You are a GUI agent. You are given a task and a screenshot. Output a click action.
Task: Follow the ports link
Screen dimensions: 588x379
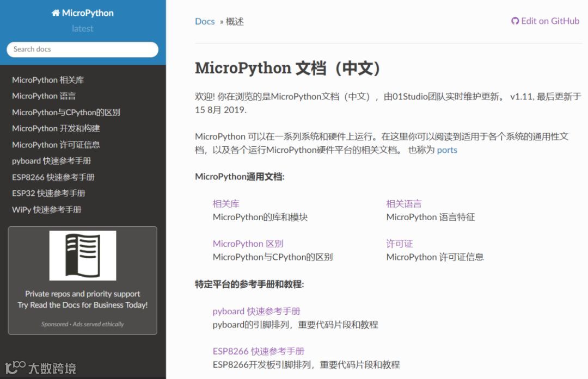click(447, 150)
